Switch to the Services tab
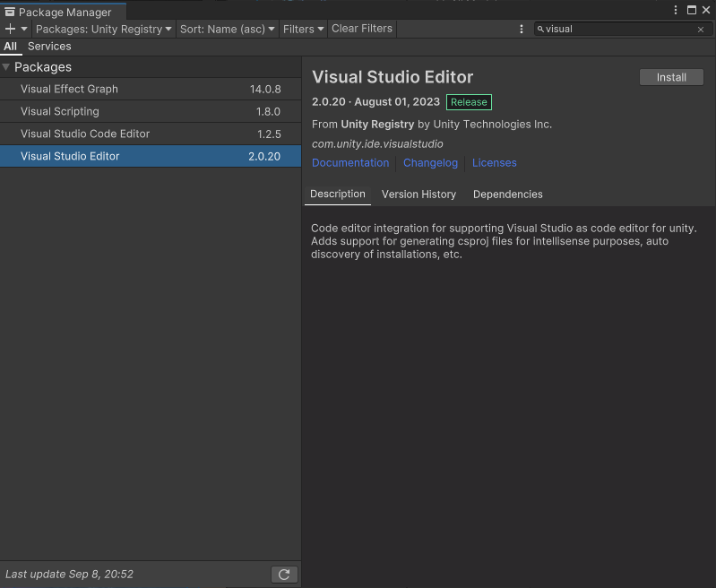Screen dimensions: 716x588 pyautogui.click(x=49, y=46)
